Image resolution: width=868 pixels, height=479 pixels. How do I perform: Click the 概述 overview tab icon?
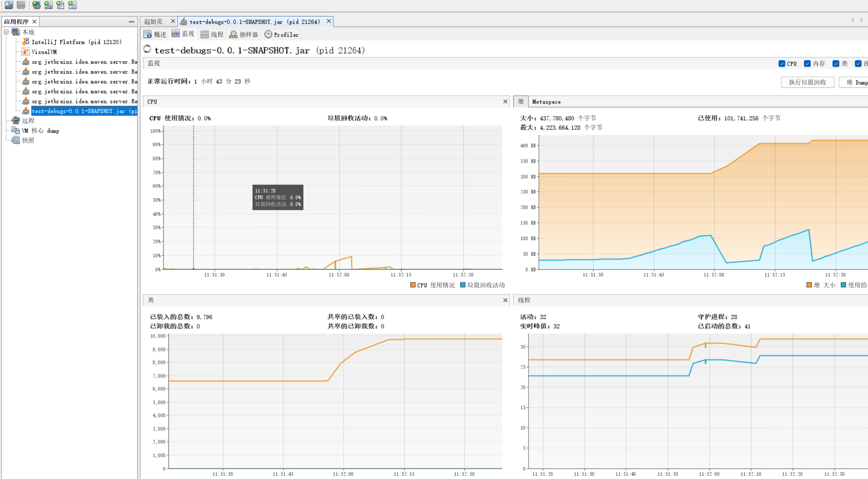click(x=148, y=34)
